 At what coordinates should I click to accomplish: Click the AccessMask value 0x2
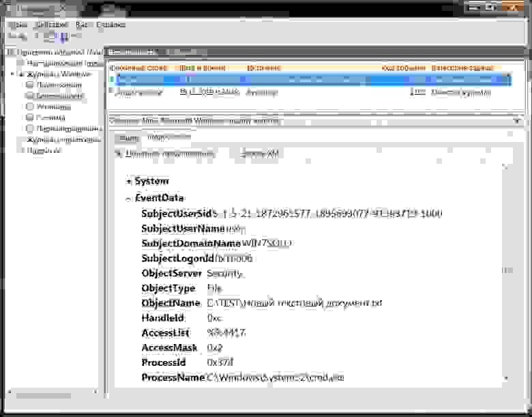click(215, 347)
